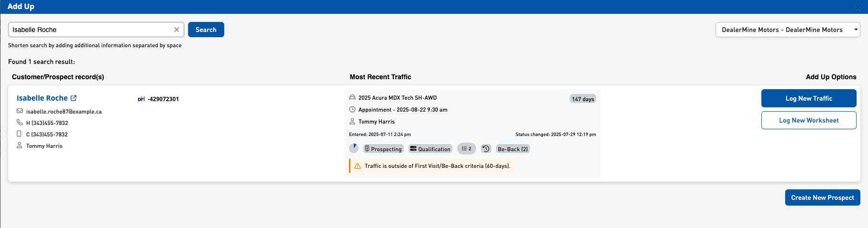Click the Qualification stage badge
Screen dimensions: 868x228
430,149
